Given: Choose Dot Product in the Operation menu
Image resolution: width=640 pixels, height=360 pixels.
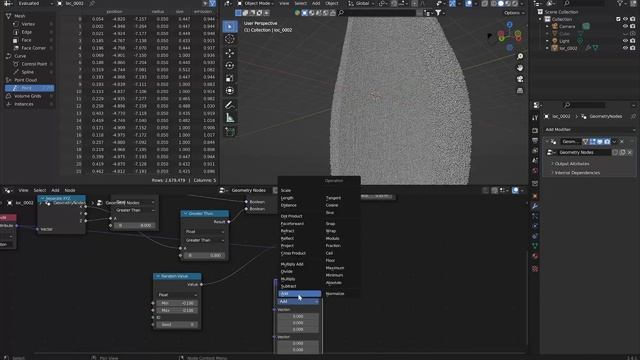Looking at the screenshot, I should click(291, 216).
